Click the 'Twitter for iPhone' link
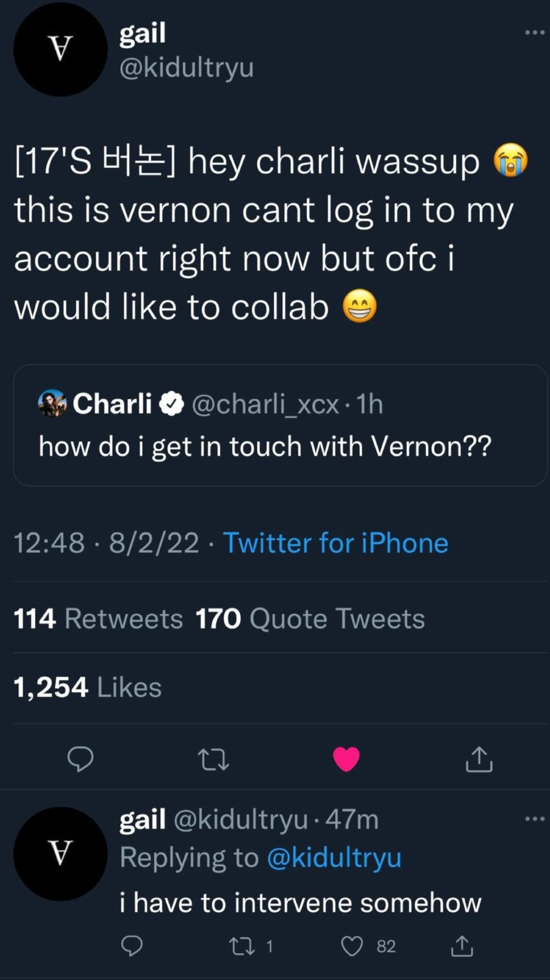550x980 pixels. 336,543
